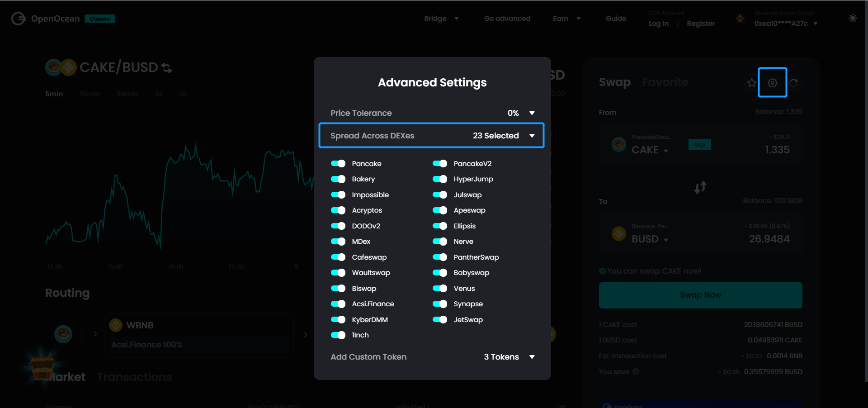Select the 1D chart interval
This screenshot has height=408, width=868.
tap(183, 94)
